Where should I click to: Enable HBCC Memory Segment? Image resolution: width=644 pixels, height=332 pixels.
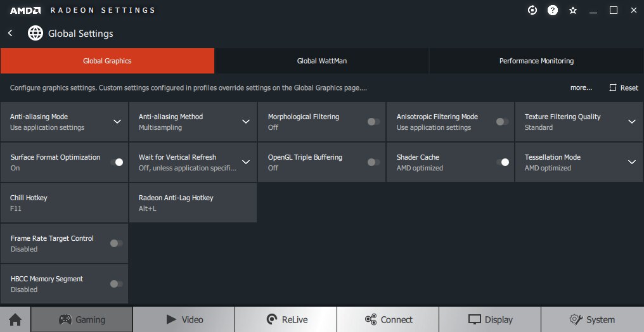117,284
